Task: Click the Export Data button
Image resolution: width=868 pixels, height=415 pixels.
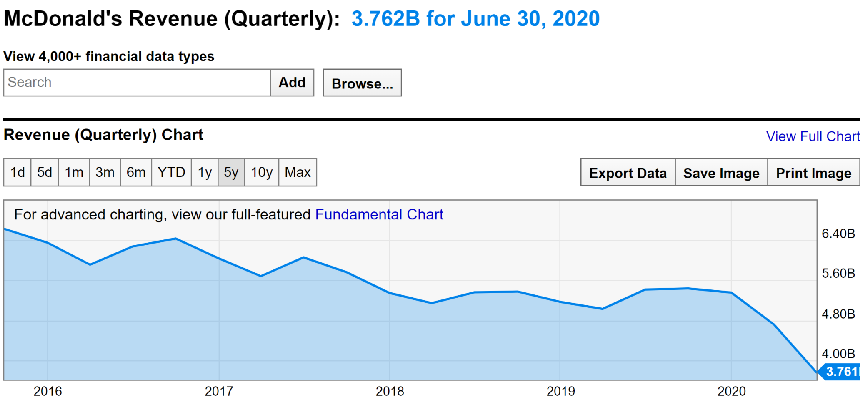Action: 628,173
